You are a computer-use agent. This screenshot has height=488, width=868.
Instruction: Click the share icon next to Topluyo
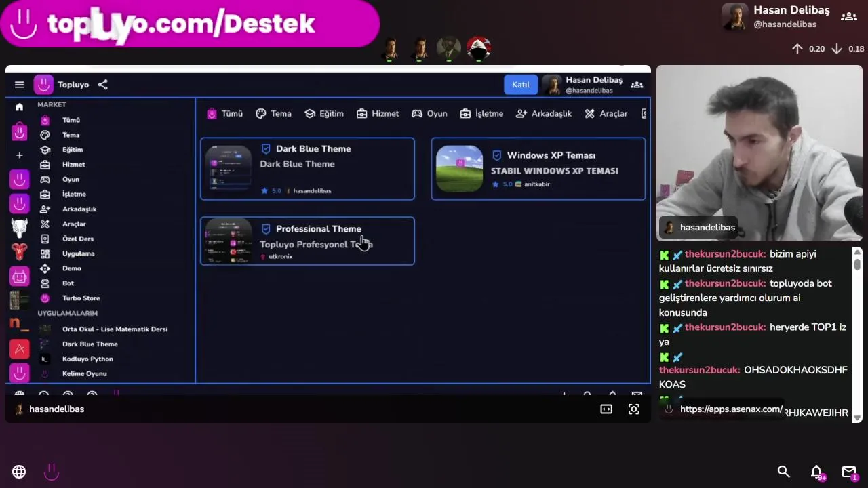[x=102, y=85]
